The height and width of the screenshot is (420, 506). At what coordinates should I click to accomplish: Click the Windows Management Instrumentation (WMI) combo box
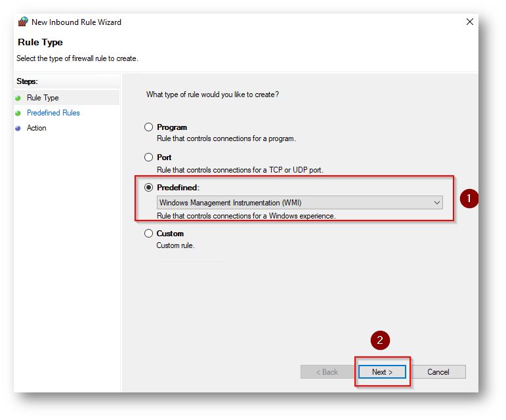click(x=299, y=203)
